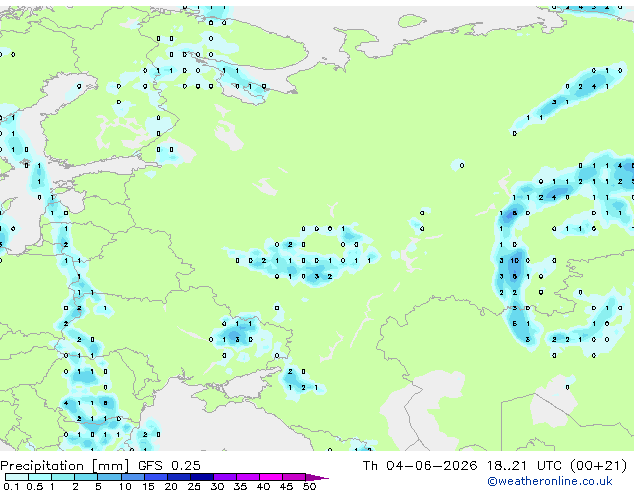Pick the 30–35 mm purple legend swatch
The width and height of the screenshot is (634, 490).
click(x=224, y=477)
